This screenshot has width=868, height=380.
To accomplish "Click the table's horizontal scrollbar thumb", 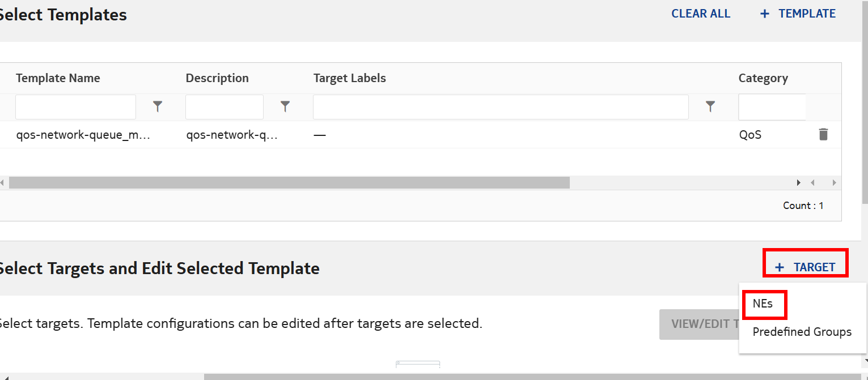I will (289, 182).
